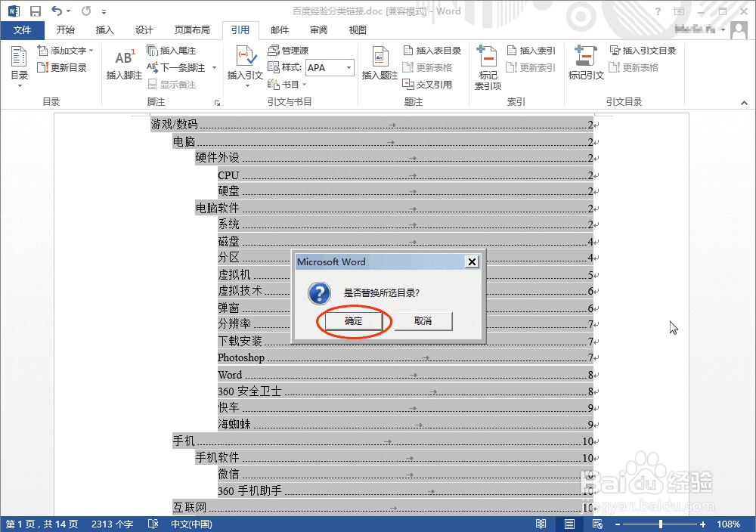Click the proofing/spelling icon in status bar
The width and height of the screenshot is (756, 532).
(153, 524)
